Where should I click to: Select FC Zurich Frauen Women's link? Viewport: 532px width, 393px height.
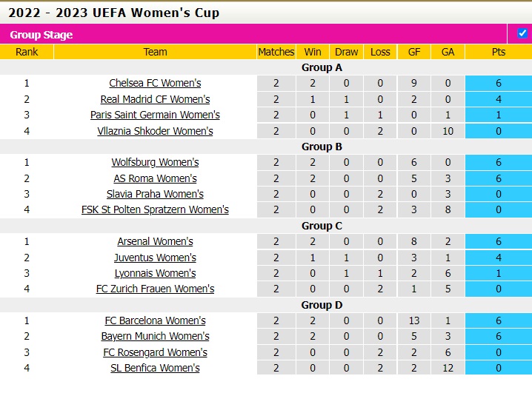pos(155,289)
